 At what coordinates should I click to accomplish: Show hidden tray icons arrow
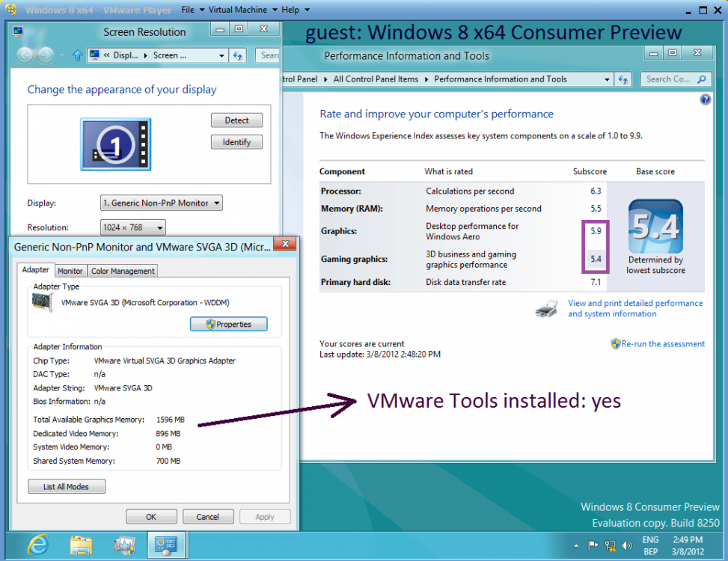click(x=576, y=546)
